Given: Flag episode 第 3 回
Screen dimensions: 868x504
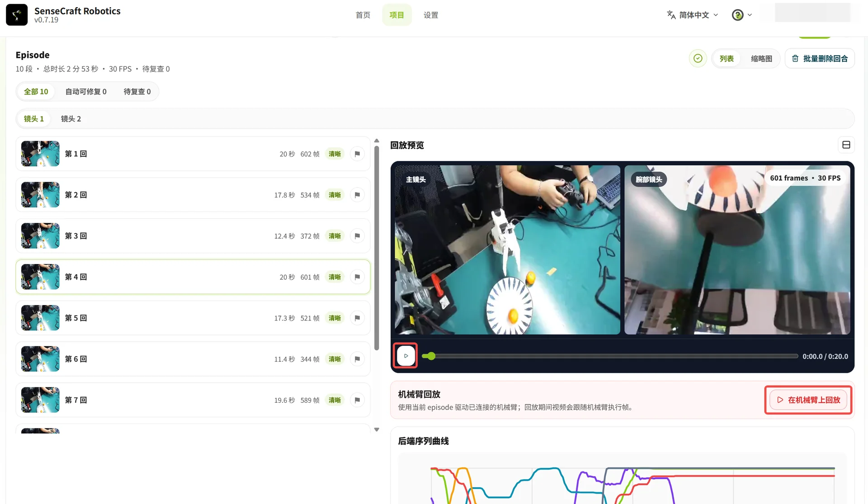Looking at the screenshot, I should [357, 236].
